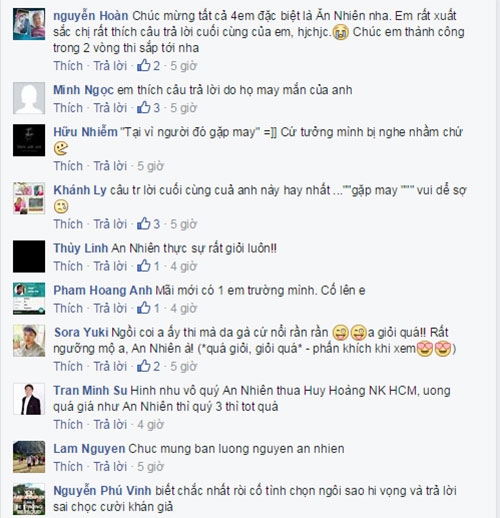
Task: Open Nguyễn Phú Vinh's profile name link
Action: click(102, 491)
